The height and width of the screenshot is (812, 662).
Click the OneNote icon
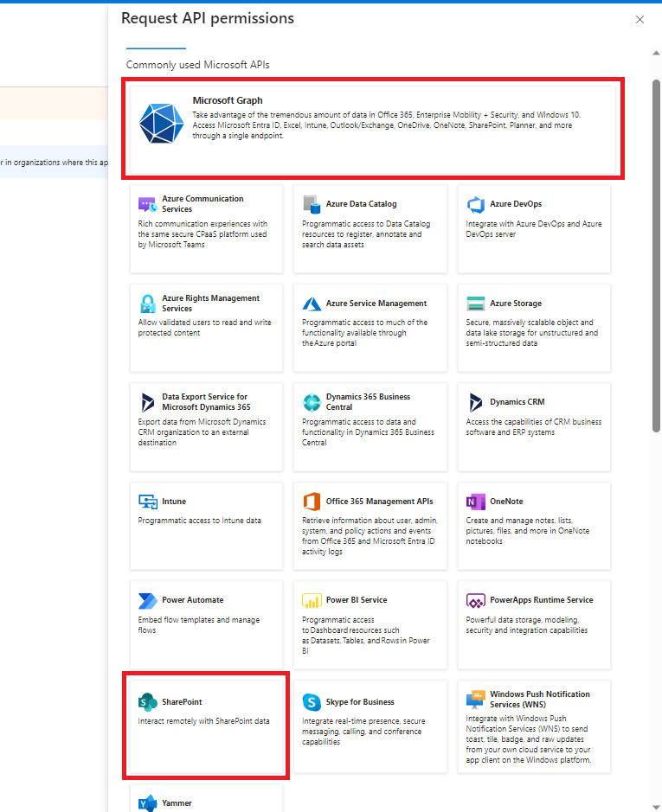[475, 502]
